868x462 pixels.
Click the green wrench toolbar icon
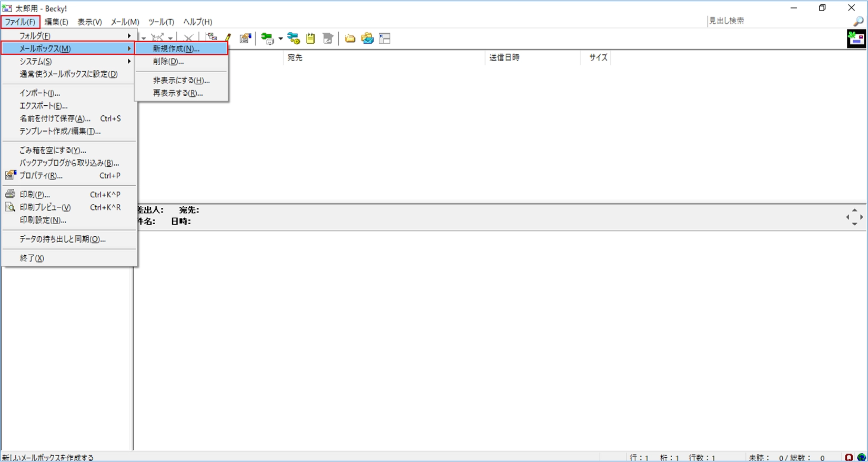click(x=267, y=38)
